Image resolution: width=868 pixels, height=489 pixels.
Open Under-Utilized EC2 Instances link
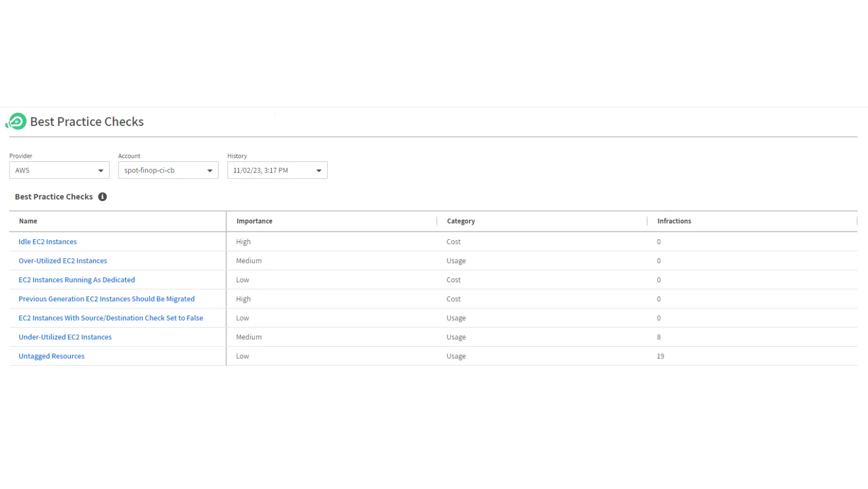tap(65, 337)
